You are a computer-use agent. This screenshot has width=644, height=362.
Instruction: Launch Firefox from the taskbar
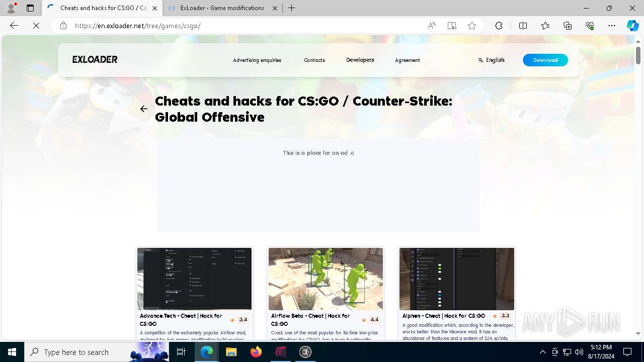(x=256, y=352)
